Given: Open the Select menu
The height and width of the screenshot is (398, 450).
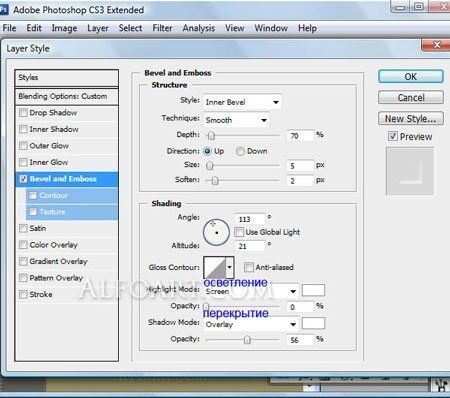Looking at the screenshot, I should [x=130, y=28].
